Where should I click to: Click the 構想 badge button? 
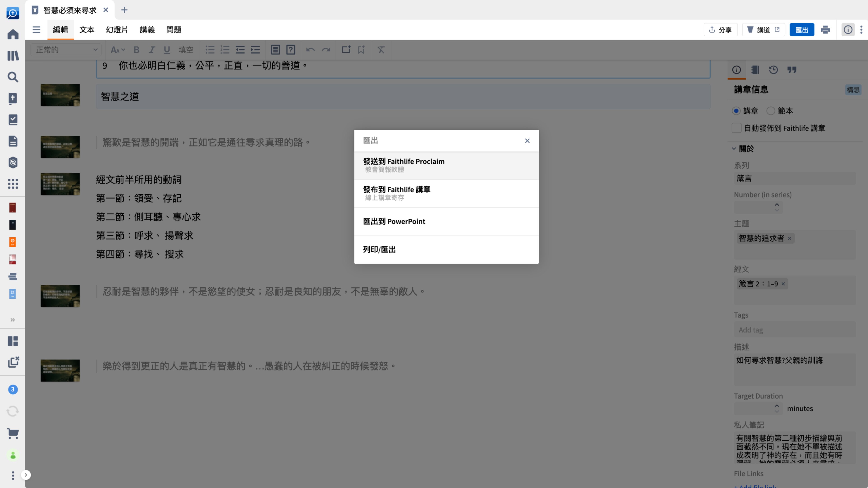(853, 90)
